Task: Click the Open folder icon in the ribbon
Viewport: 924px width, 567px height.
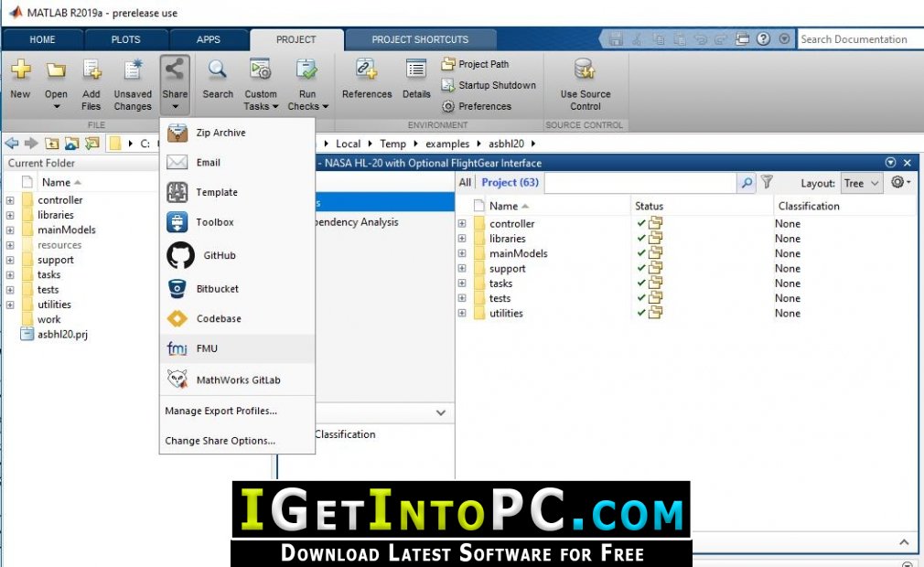Action: click(x=56, y=70)
